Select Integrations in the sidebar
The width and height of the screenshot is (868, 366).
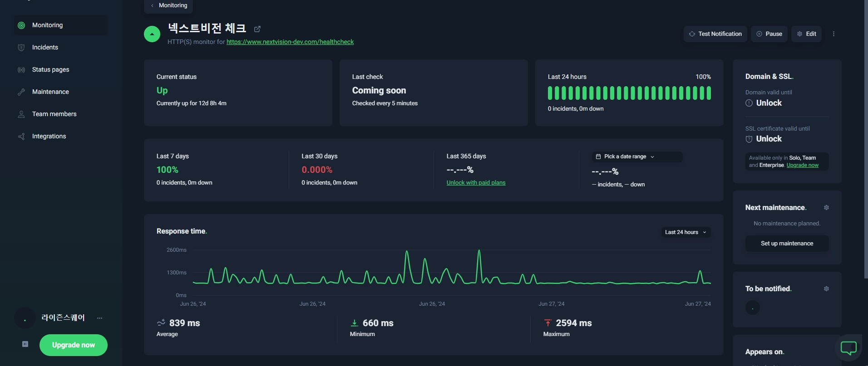click(49, 137)
